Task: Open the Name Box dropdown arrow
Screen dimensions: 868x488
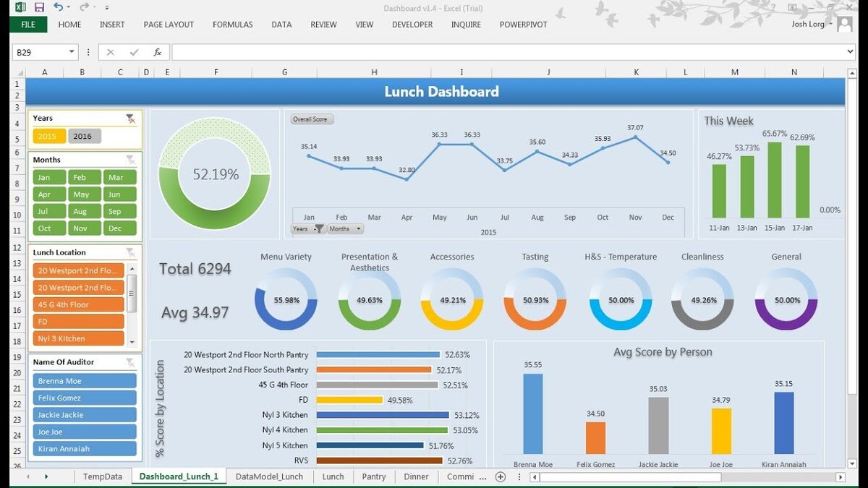Action: [x=70, y=51]
